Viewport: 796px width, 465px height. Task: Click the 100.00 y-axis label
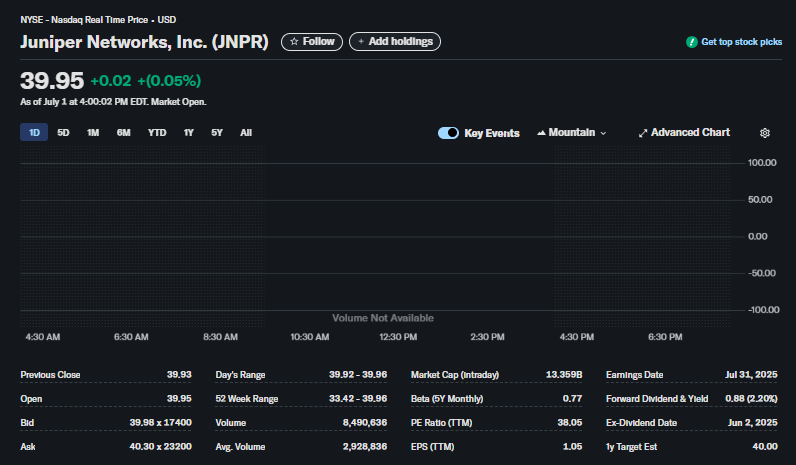coord(762,162)
